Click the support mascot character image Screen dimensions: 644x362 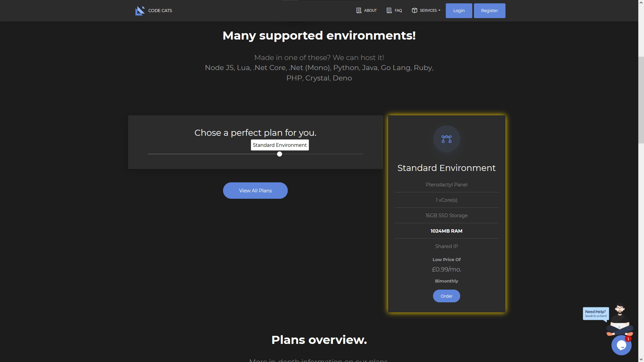click(620, 319)
